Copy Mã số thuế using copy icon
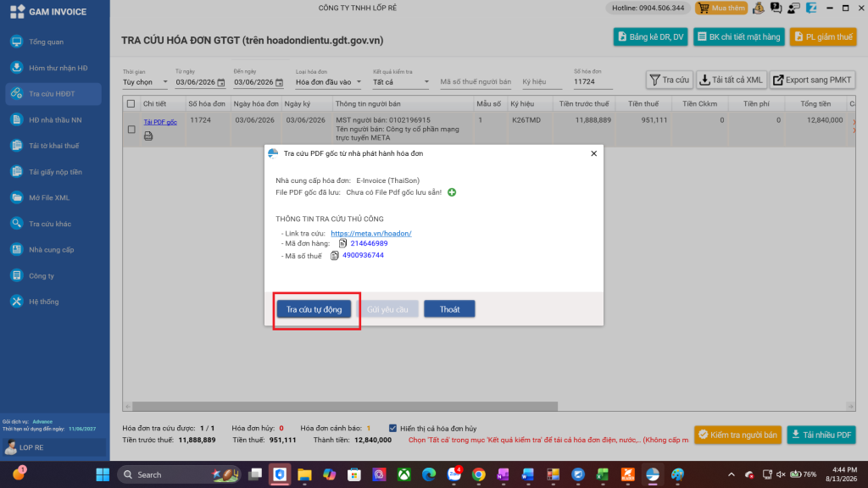868x488 pixels. pyautogui.click(x=334, y=256)
